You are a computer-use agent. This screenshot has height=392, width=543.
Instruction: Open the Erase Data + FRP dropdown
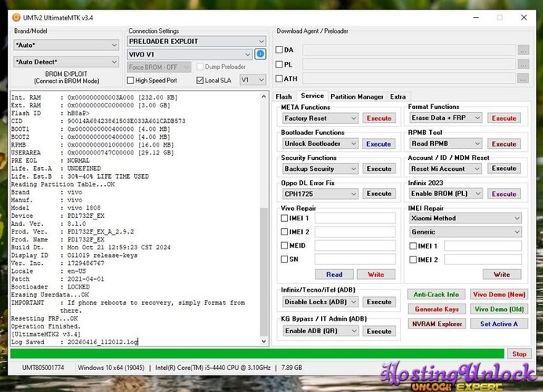click(446, 118)
